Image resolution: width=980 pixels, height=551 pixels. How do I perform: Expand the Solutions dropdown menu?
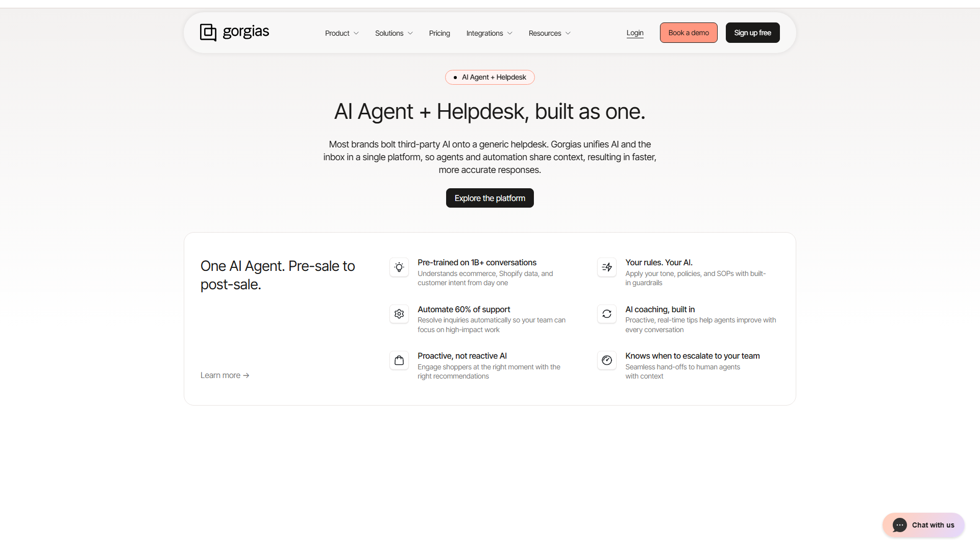click(x=394, y=33)
